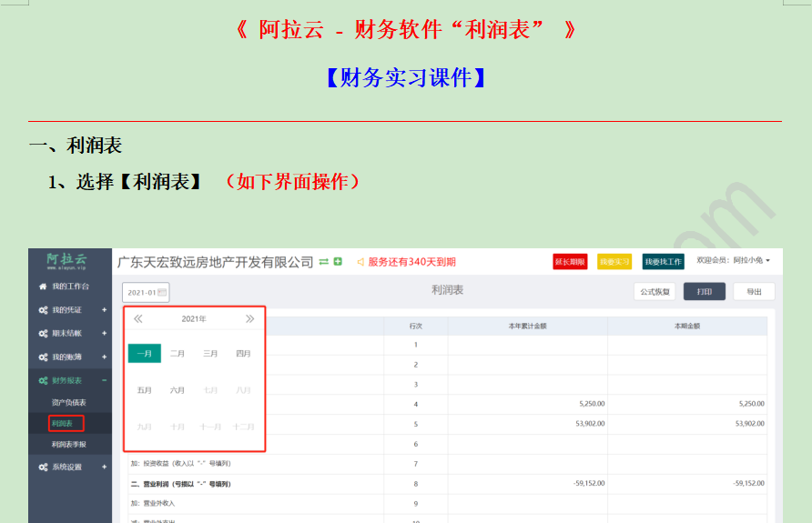812x523 pixels.
Task: Click the yellow 我要实习 button
Action: 614,262
